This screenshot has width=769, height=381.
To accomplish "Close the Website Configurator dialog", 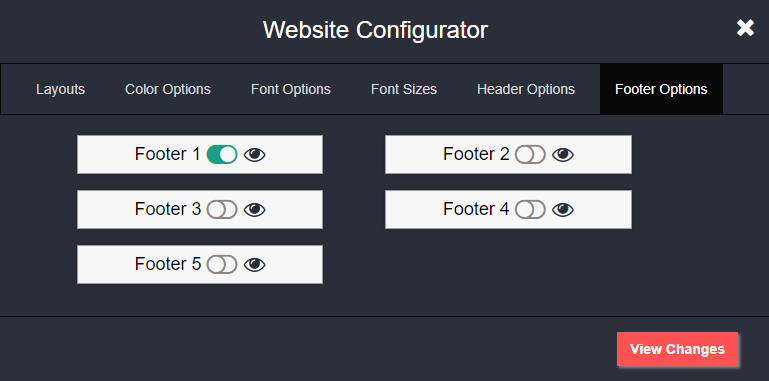I will (745, 28).
